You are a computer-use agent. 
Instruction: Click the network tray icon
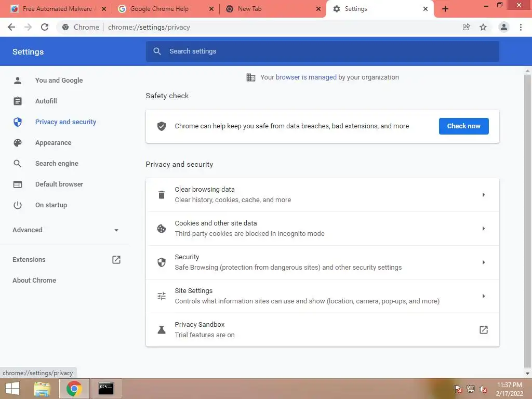(x=471, y=389)
